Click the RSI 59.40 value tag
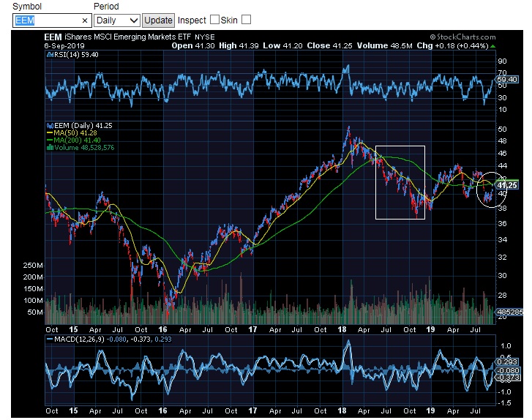This screenshot has height=420, width=532. point(507,79)
